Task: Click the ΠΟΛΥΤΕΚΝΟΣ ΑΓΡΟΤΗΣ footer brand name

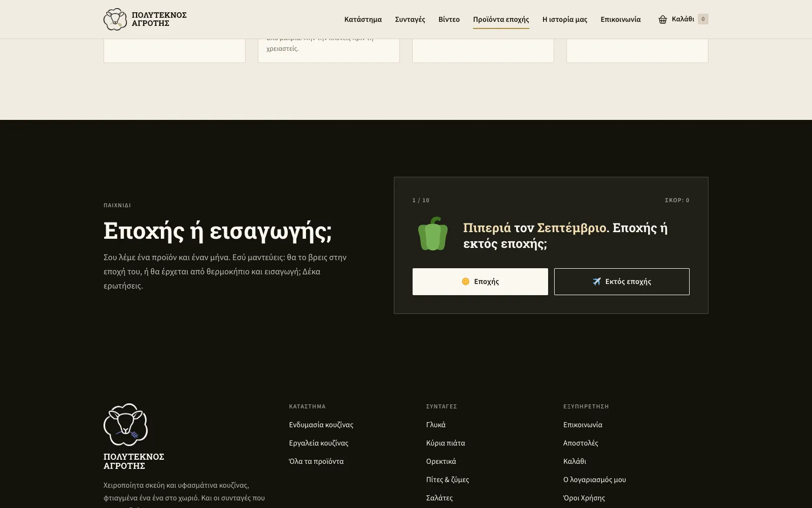Action: [x=134, y=461]
